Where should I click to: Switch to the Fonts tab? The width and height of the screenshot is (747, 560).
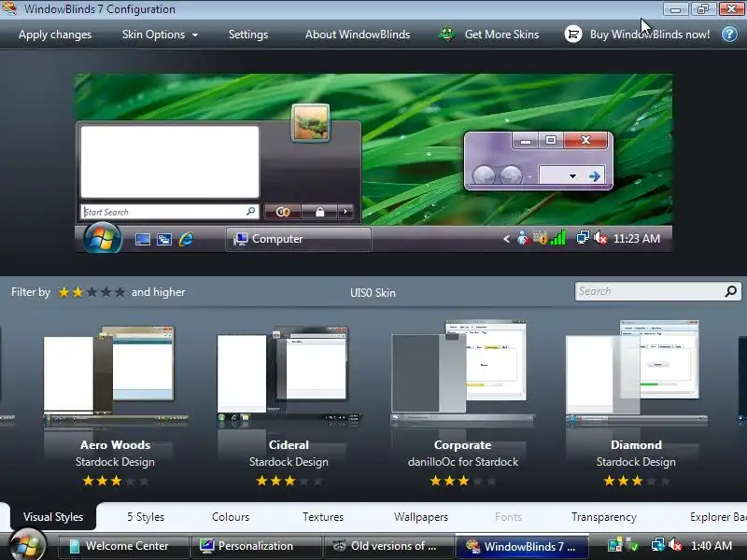tap(508, 517)
